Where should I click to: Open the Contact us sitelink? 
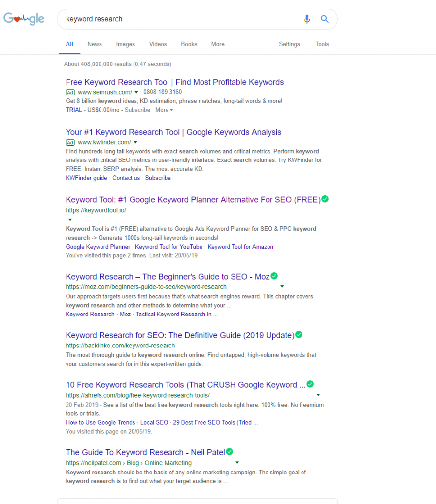coord(126,178)
